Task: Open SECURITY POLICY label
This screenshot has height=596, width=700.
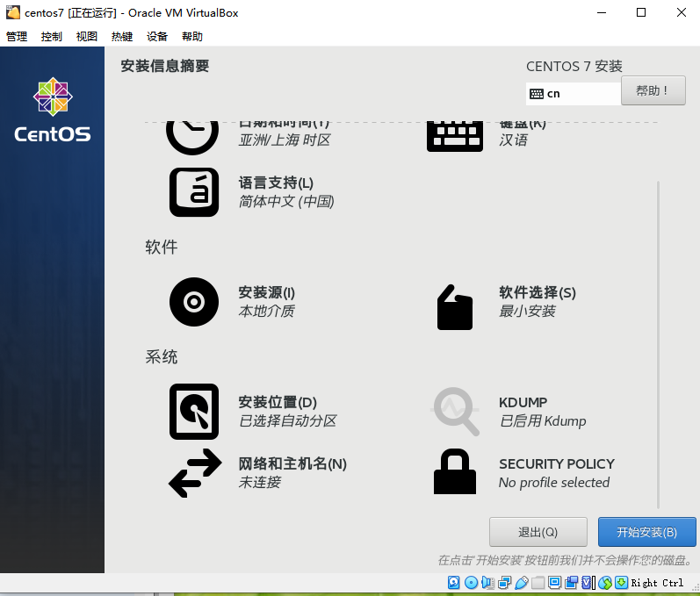Action: coord(557,464)
